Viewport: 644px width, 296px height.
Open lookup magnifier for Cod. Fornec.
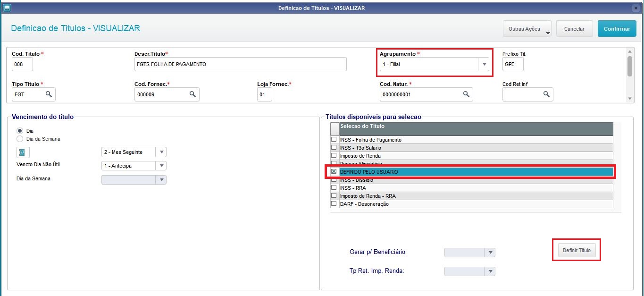(x=192, y=94)
